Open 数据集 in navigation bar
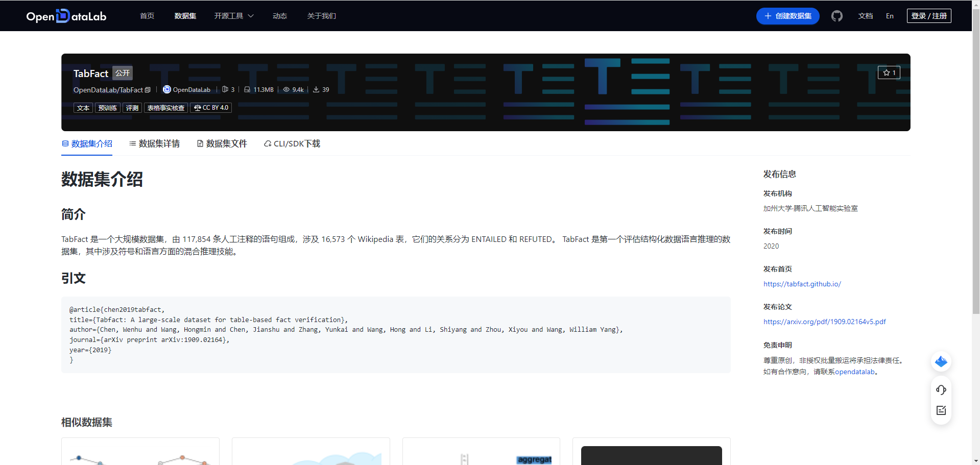This screenshot has height=465, width=980. click(x=185, y=16)
